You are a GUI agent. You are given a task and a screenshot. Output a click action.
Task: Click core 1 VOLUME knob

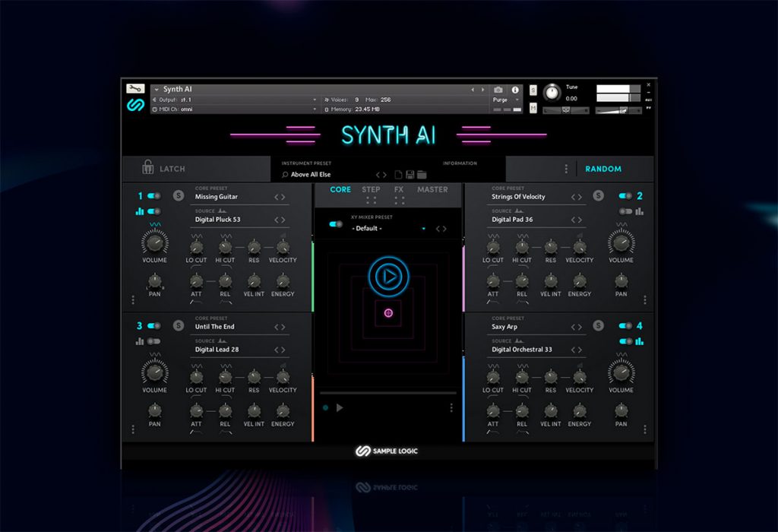pos(155,242)
